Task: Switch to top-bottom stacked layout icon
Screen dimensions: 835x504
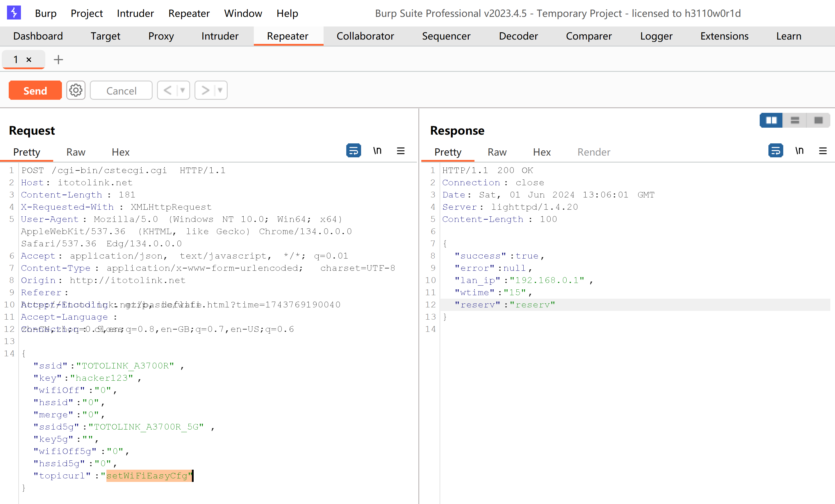Action: (x=795, y=120)
